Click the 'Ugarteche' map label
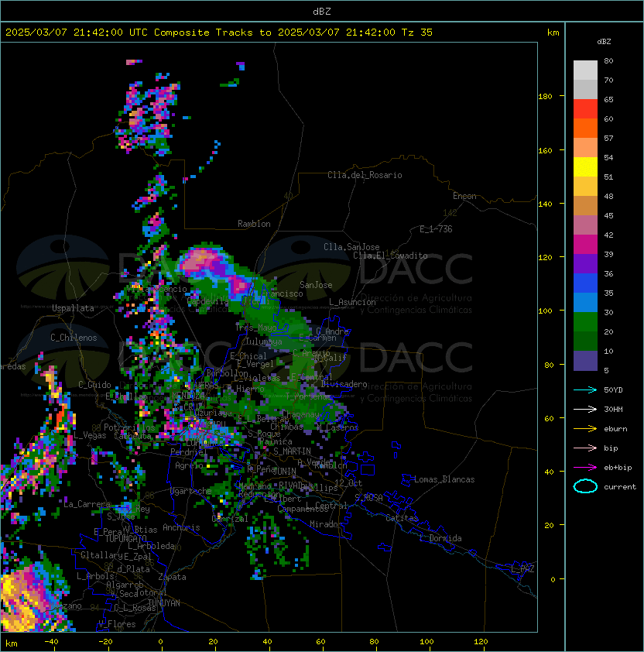Viewport: 644px width, 652px height. coord(191,491)
